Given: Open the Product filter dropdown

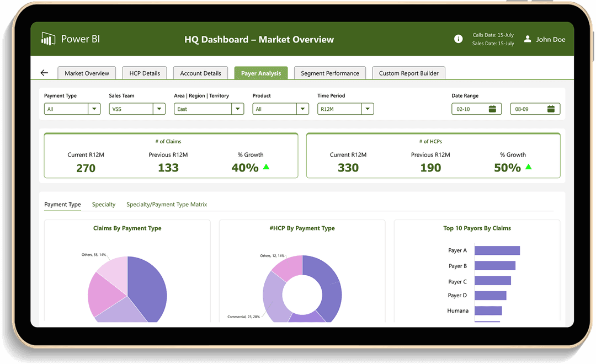Looking at the screenshot, I should (302, 109).
